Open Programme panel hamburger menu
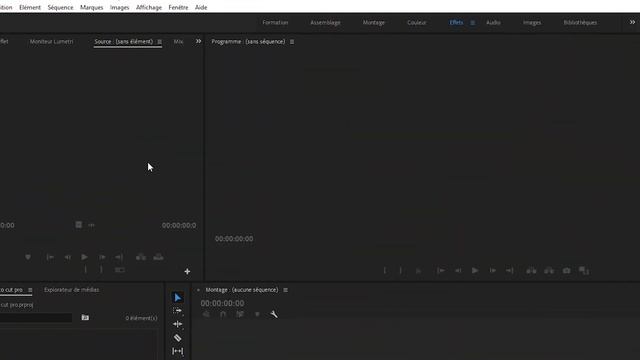Screen dimensions: 640x360 [292, 42]
